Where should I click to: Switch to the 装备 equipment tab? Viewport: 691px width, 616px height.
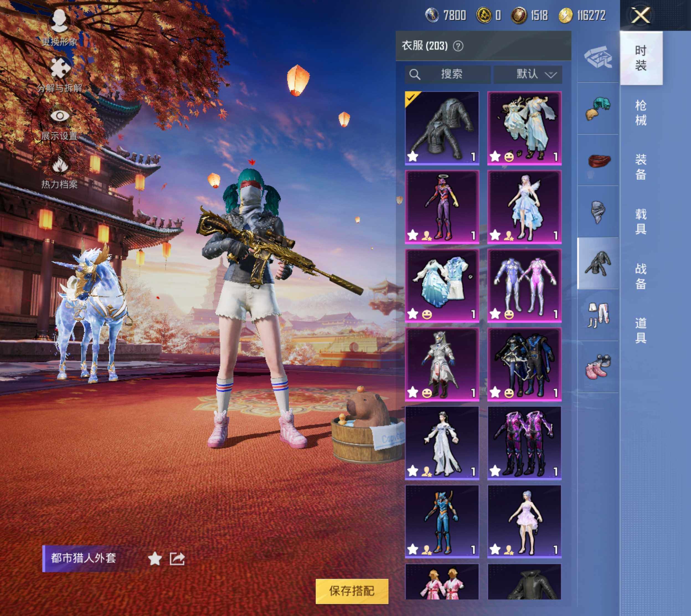(641, 167)
